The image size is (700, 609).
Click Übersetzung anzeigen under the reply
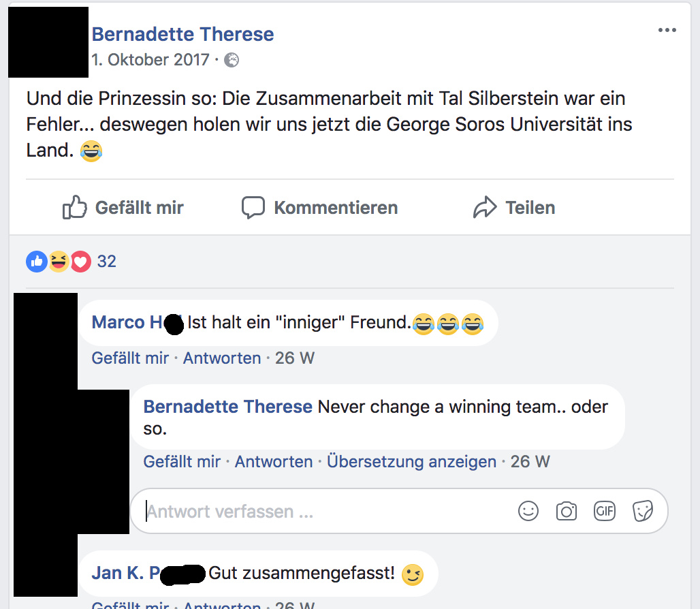coord(411,461)
